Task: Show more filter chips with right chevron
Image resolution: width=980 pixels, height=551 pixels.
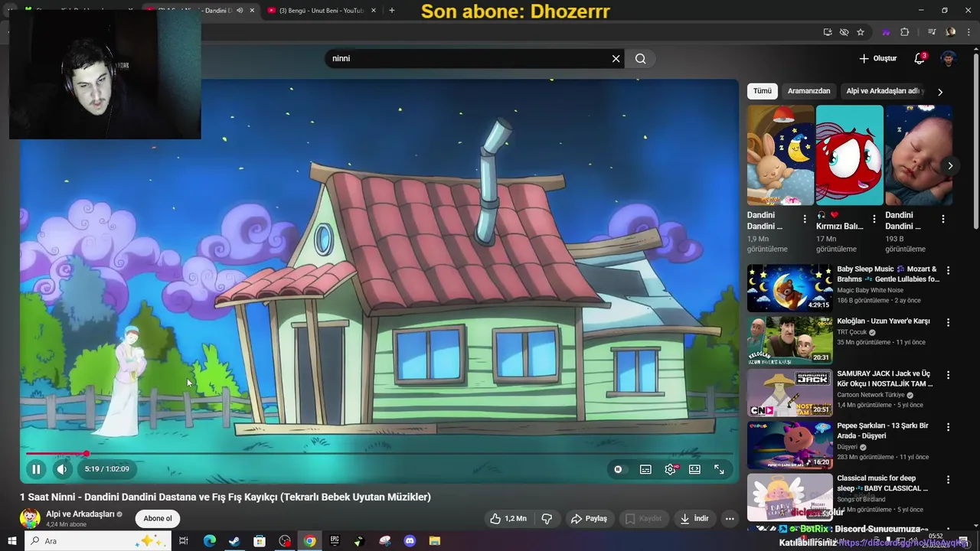Action: [940, 91]
